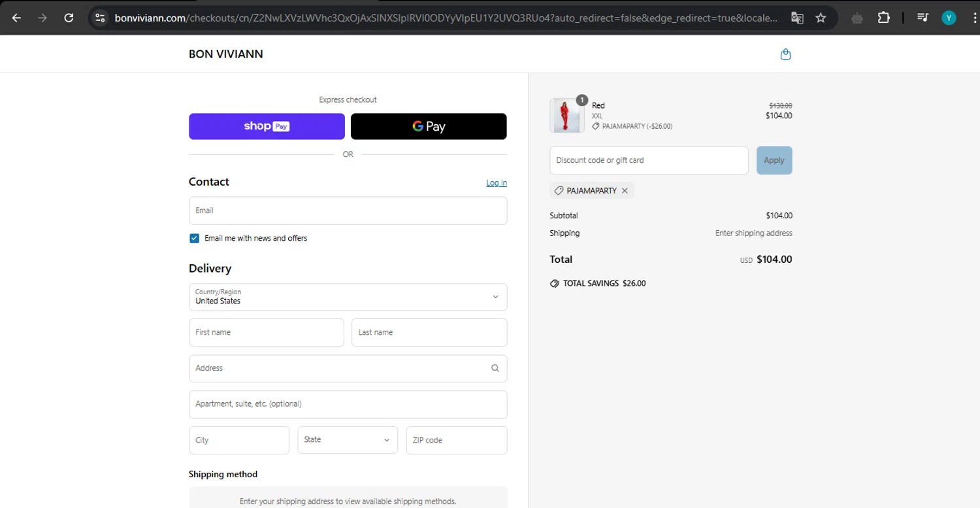Open the shopping bag cart icon

point(786,54)
